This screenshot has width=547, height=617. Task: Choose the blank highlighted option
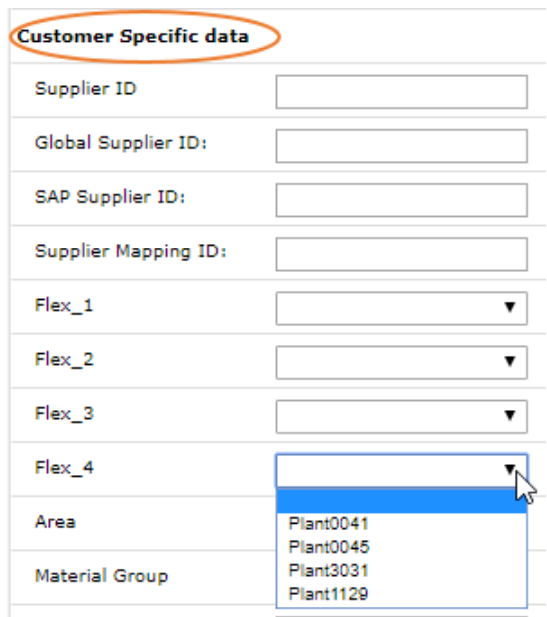tap(401, 501)
